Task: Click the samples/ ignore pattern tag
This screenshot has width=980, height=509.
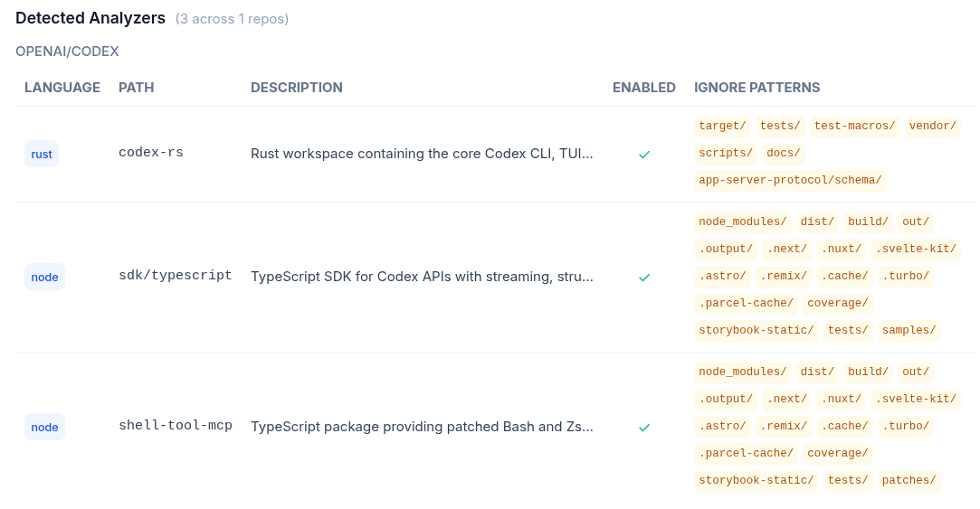Action: [x=909, y=331]
